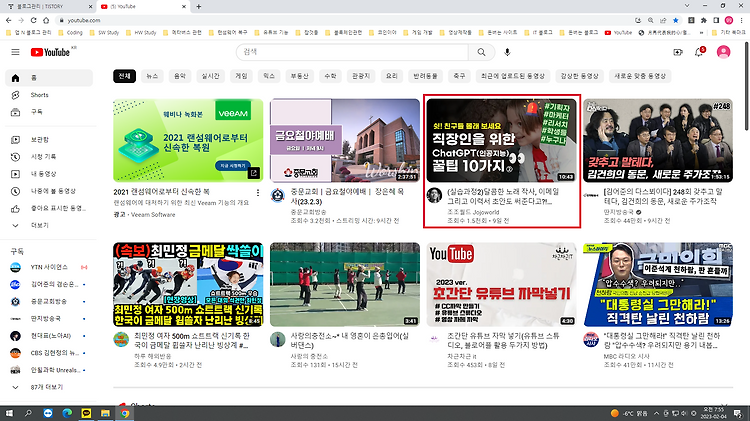The height and width of the screenshot is (421, 750).
Task: Show the hidden bookmarks overflow chevron
Action: click(x=701, y=33)
